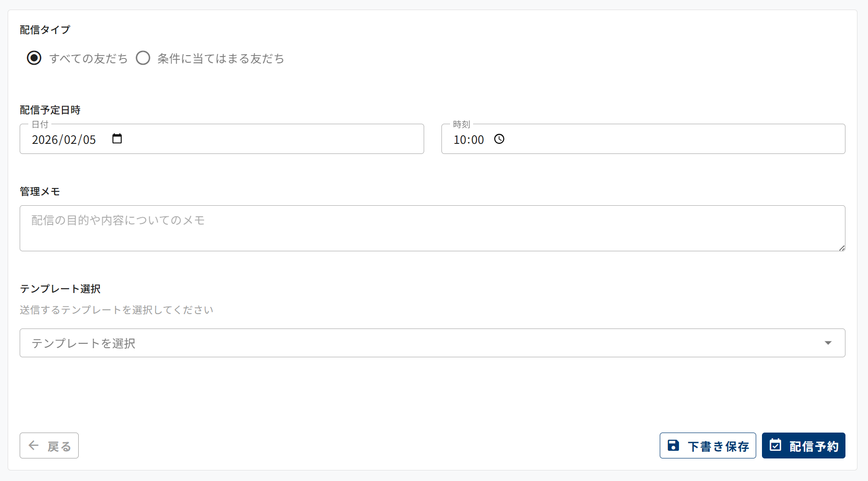The height and width of the screenshot is (481, 868).
Task: Focus the 管理メモ text area
Action: [432, 228]
